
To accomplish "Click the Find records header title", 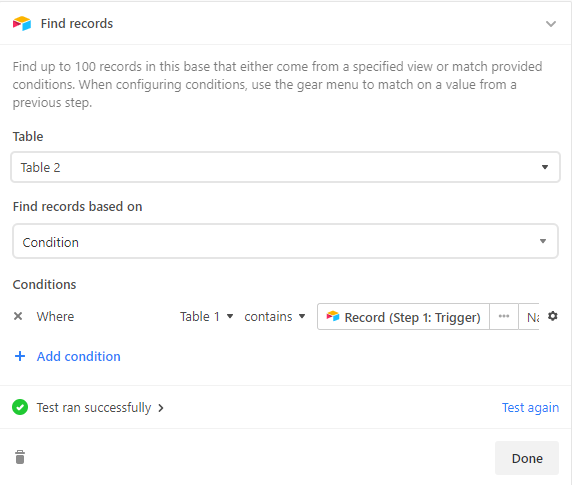I will tap(77, 24).
